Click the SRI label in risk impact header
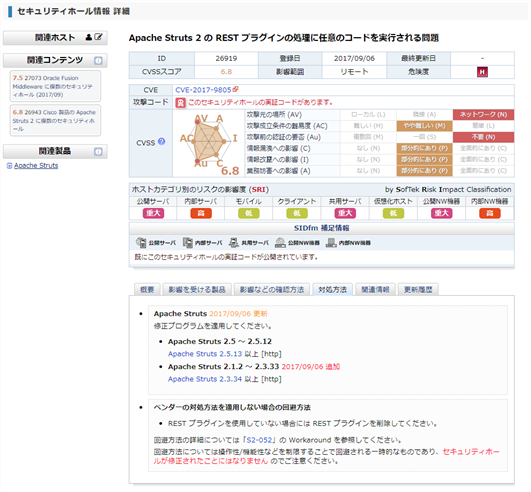The image size is (531, 492). [x=258, y=190]
